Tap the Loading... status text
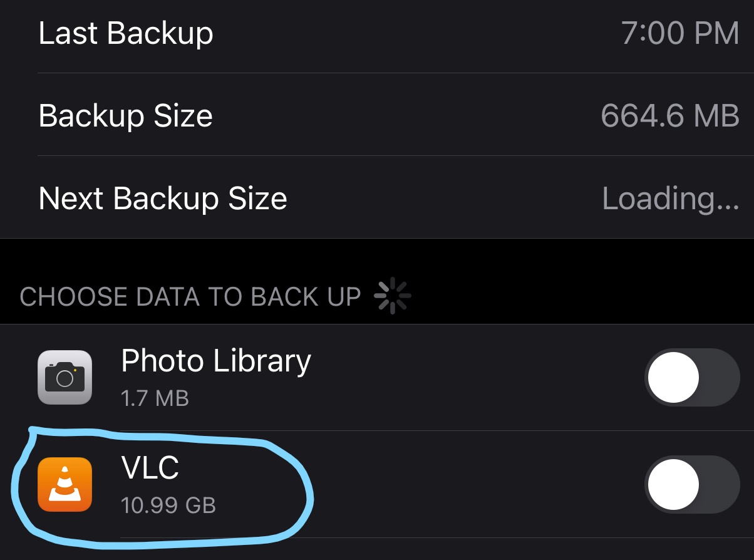 tap(670, 199)
